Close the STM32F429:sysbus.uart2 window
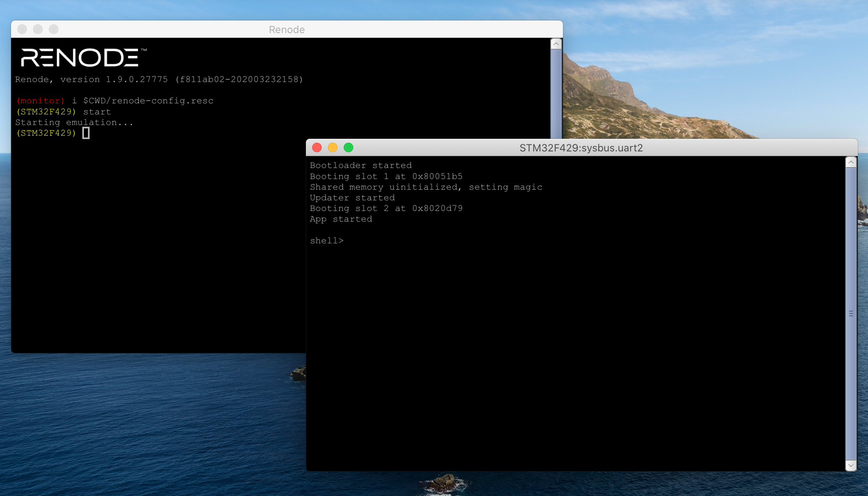Viewport: 868px width, 496px height. [317, 147]
